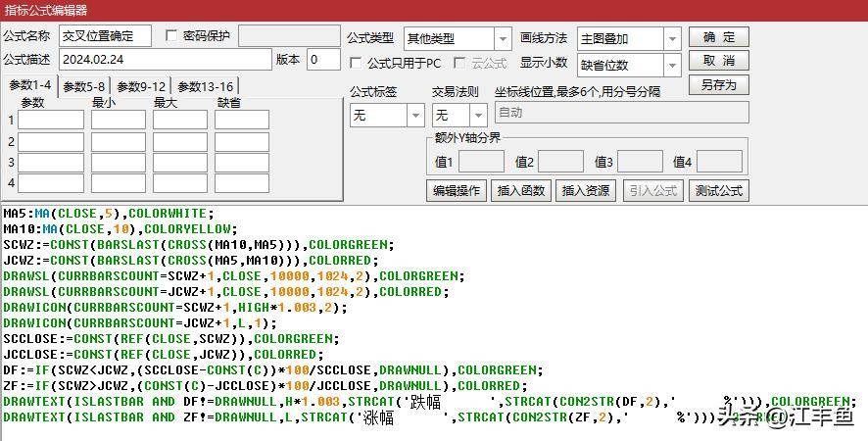Click row 2 参数 name field
Image resolution: width=868 pixels, height=441 pixels.
point(51,142)
